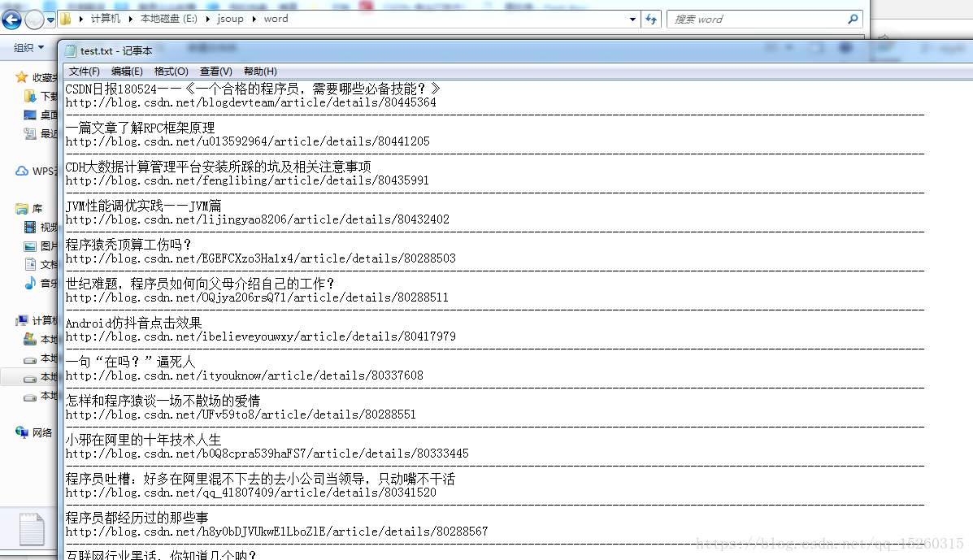Click the music library icon in sidebar
Screen dimensions: 973x560
point(30,284)
